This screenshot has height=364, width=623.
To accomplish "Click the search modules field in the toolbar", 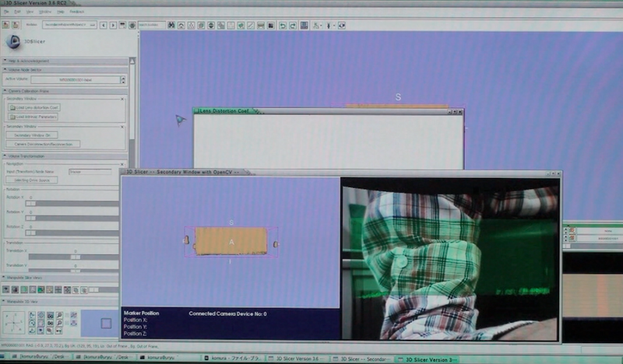I will [x=151, y=25].
